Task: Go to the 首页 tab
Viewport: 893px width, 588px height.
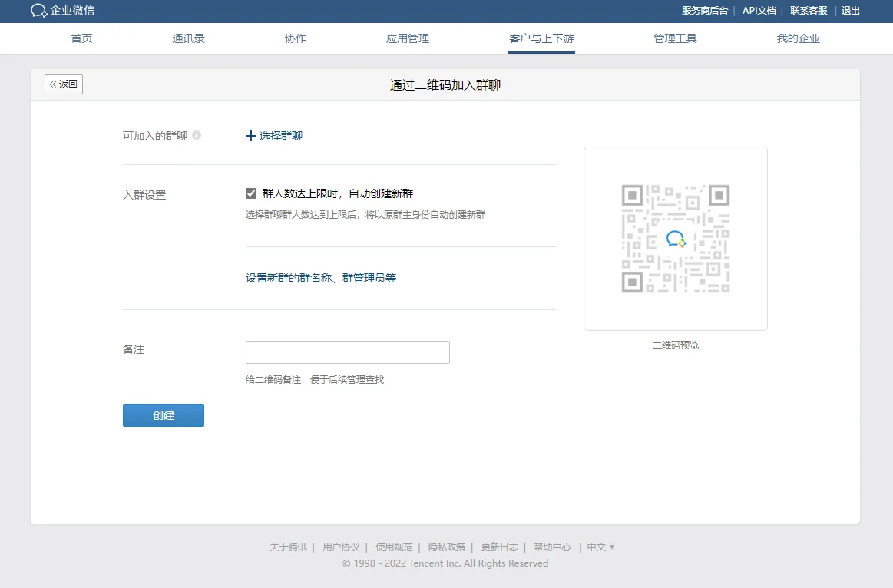Action: coord(81,38)
